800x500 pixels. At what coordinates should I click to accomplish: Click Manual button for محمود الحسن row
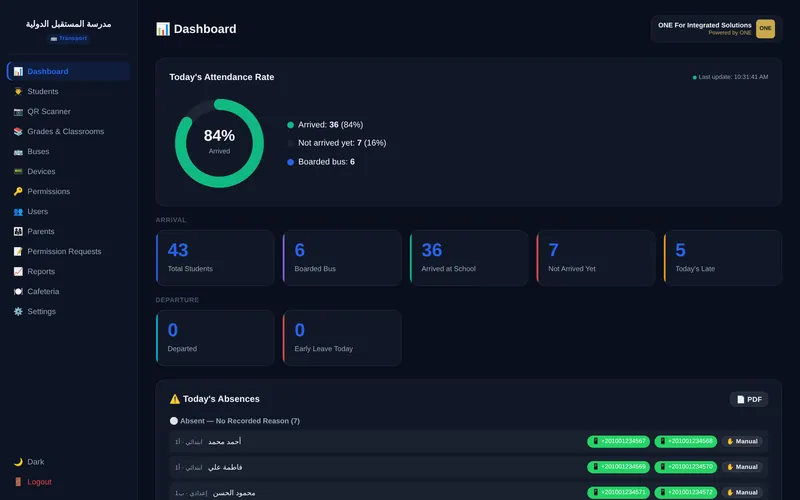[742, 492]
